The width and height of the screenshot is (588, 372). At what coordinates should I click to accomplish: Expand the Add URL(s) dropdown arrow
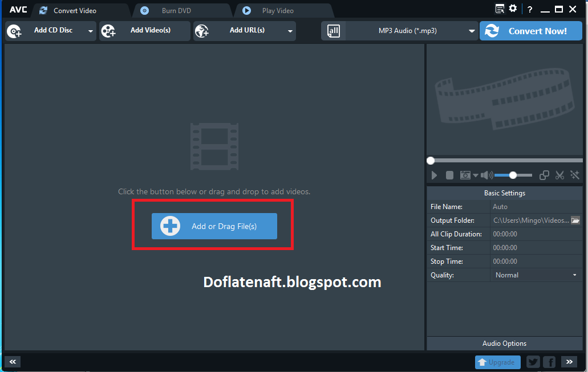pyautogui.click(x=290, y=31)
